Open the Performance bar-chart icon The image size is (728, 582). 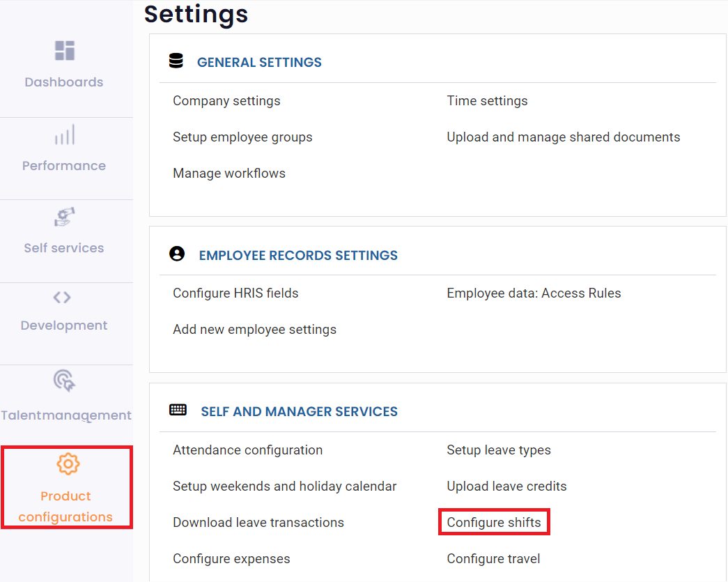coord(63,134)
